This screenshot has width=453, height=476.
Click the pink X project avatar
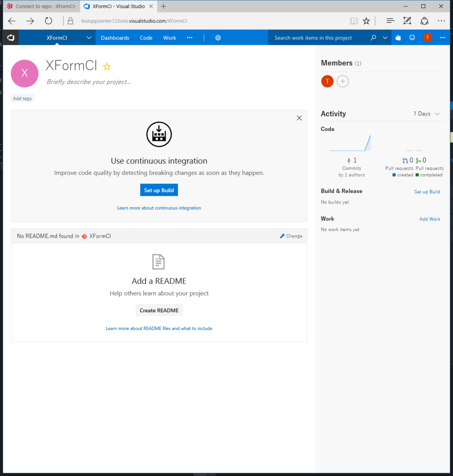click(x=25, y=73)
